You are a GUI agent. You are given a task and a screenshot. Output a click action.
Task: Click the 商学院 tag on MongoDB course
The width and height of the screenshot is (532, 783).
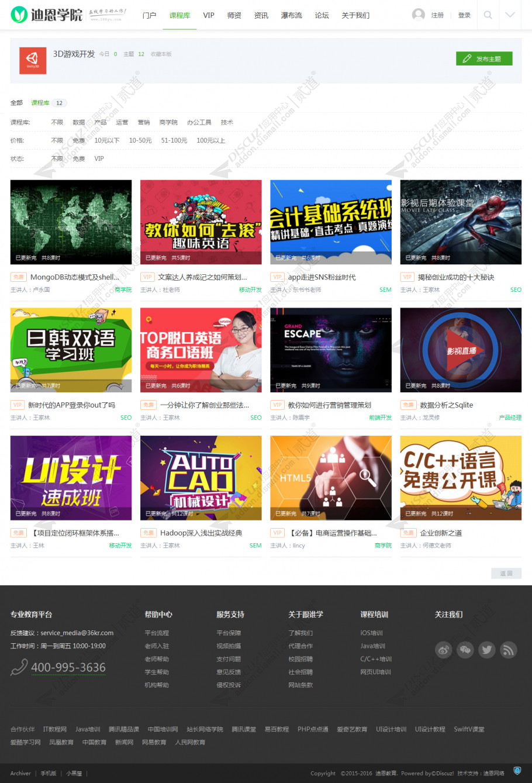[x=123, y=289]
